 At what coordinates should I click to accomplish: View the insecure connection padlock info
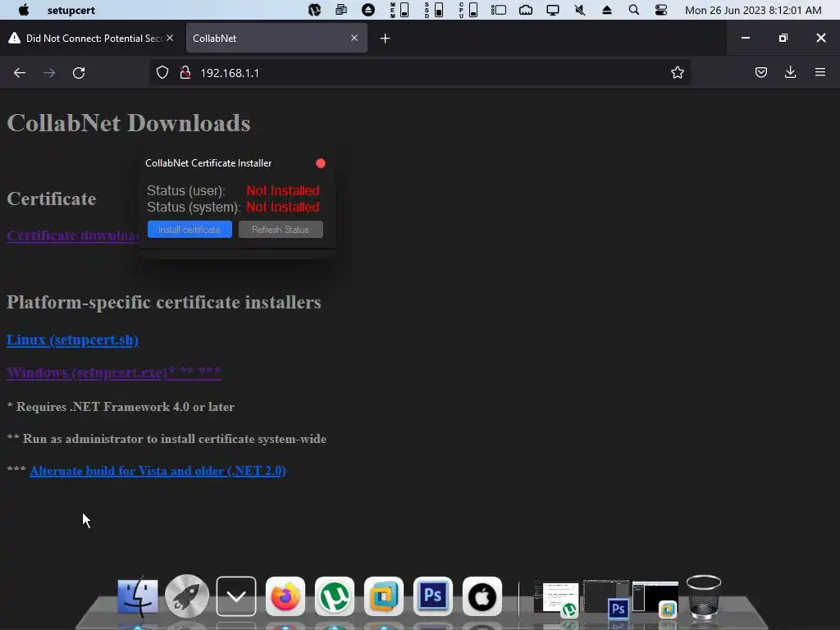coord(185,73)
